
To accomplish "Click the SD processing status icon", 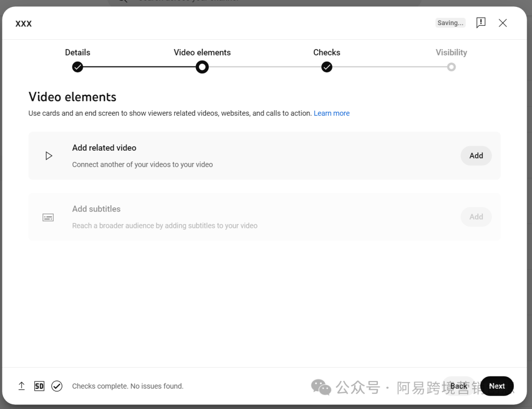I will coord(39,386).
